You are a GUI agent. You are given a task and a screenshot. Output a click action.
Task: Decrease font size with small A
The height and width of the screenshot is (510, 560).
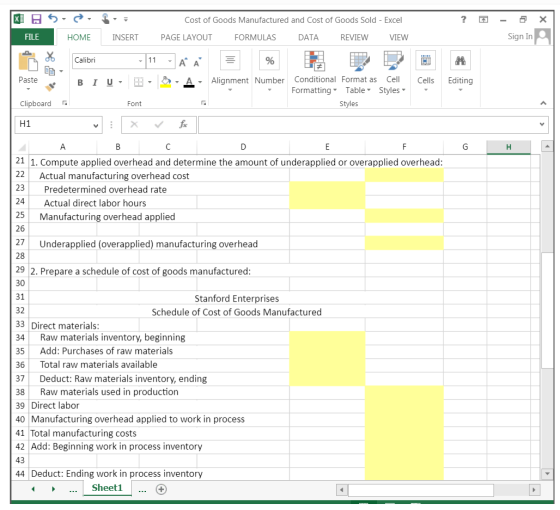pyautogui.click(x=197, y=62)
